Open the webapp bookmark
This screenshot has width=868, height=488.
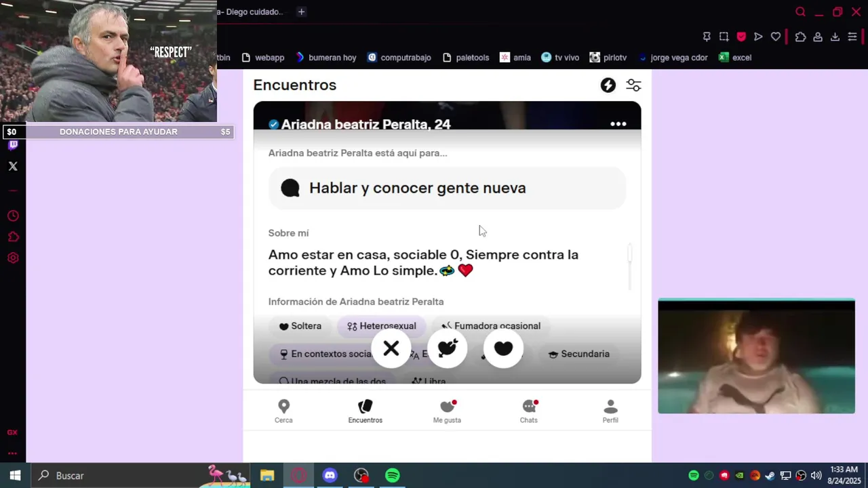click(x=263, y=58)
